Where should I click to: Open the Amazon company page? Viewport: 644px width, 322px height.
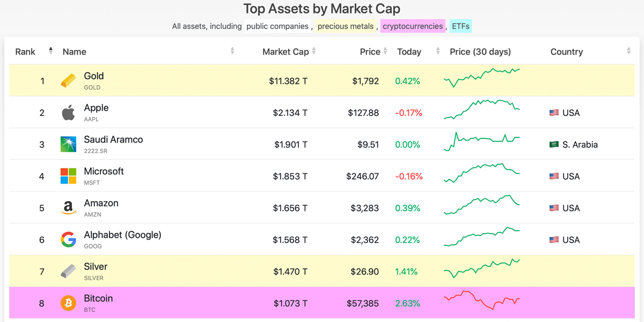[101, 203]
